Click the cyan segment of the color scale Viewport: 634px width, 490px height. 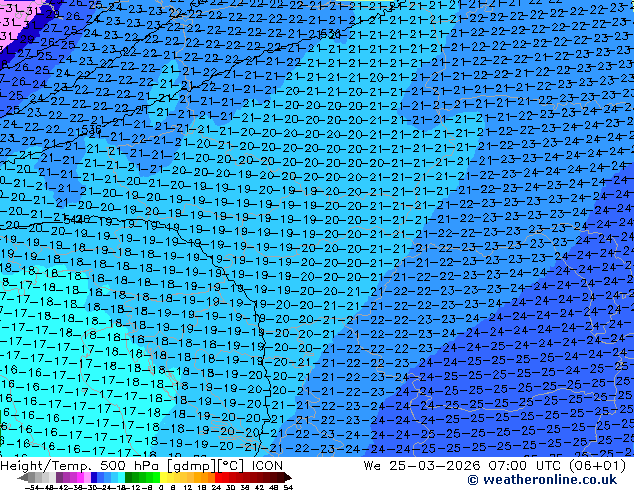pyautogui.click(x=121, y=477)
